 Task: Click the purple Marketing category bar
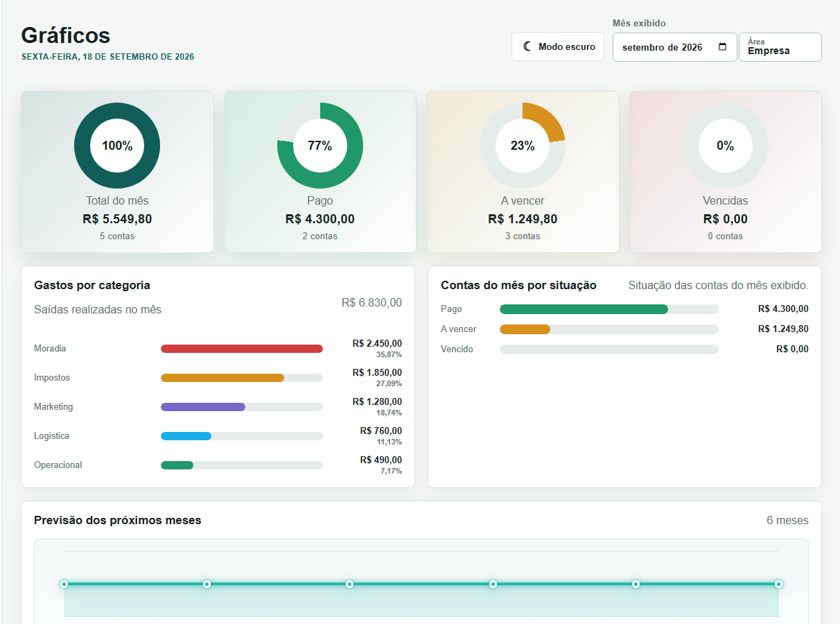203,407
